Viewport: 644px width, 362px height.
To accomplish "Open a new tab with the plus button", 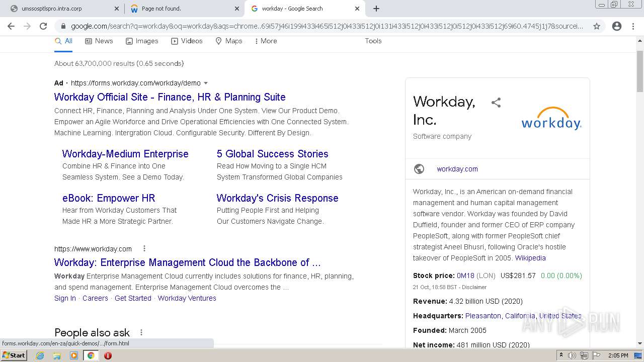I will [x=376, y=9].
